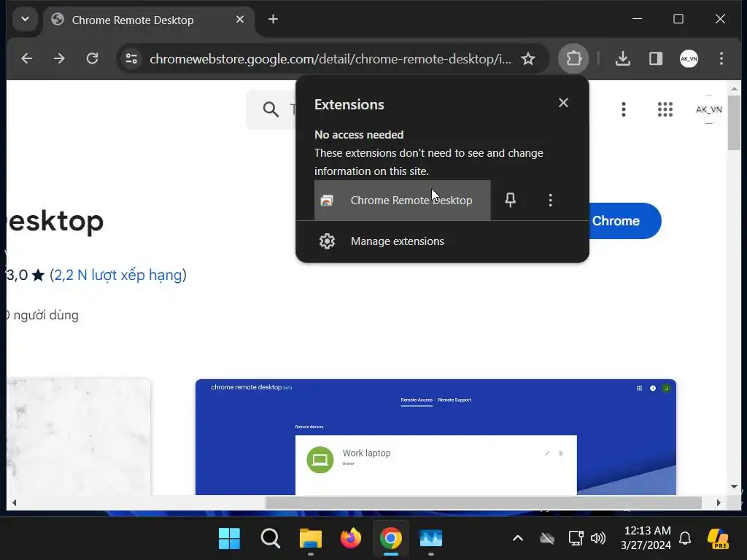Open the AK_VN profile avatar in Chrome toolbar
Screen dimensions: 747x560
click(x=689, y=58)
